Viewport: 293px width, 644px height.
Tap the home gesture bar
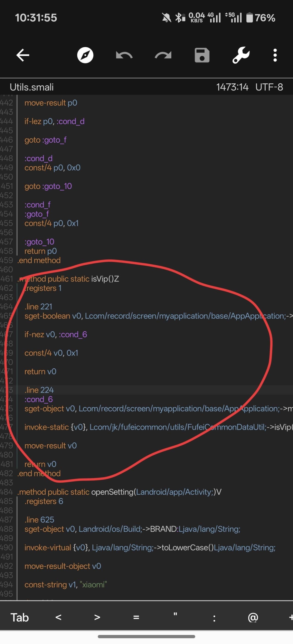146,637
